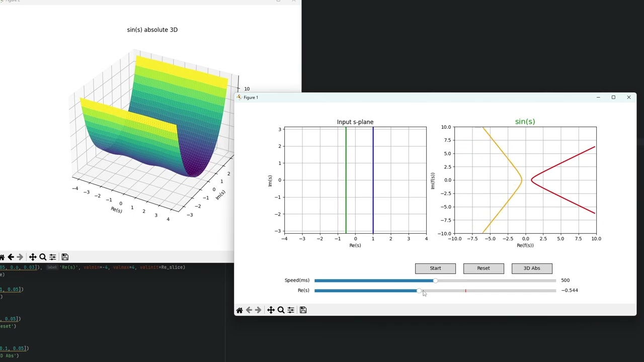This screenshot has width=644, height=362.
Task: Click the 'Im(f(s))' axis label in sin(s) plot
Action: [432, 180]
